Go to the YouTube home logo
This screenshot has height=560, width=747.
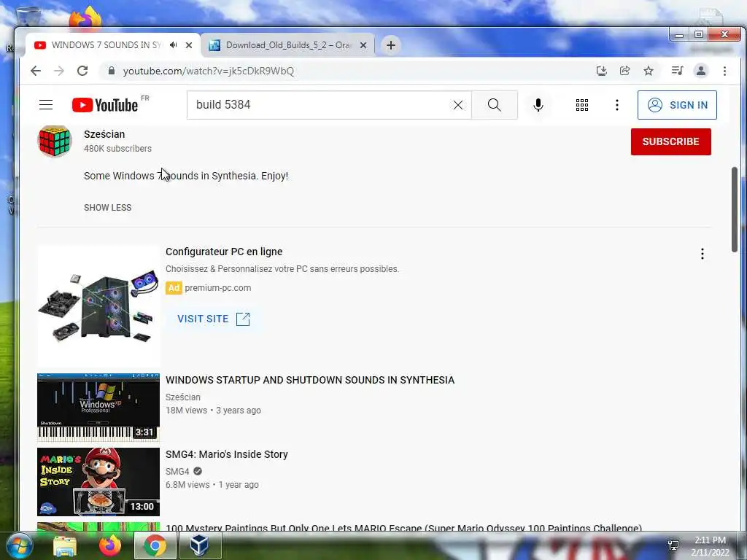105,105
